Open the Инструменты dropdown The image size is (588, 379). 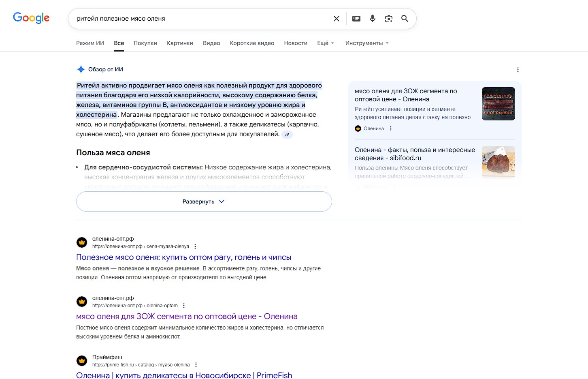pyautogui.click(x=366, y=43)
